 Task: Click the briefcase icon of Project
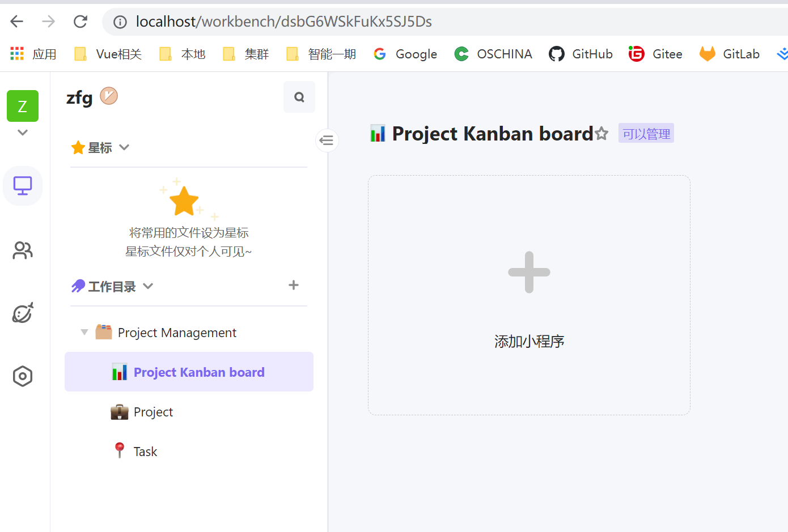click(120, 412)
